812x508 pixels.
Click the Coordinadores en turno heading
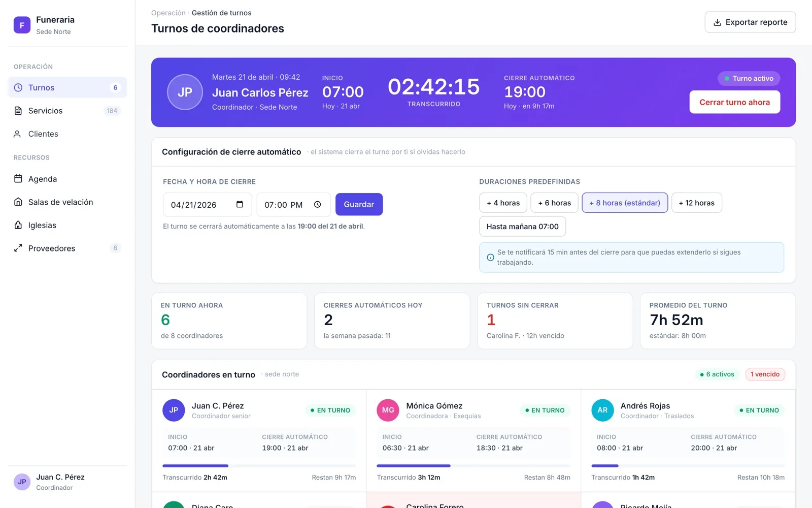coord(209,375)
